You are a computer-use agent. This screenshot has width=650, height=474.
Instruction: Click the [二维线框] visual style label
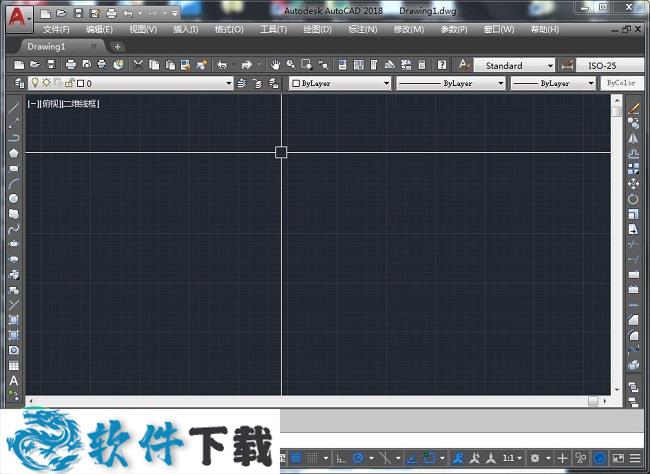pos(80,104)
